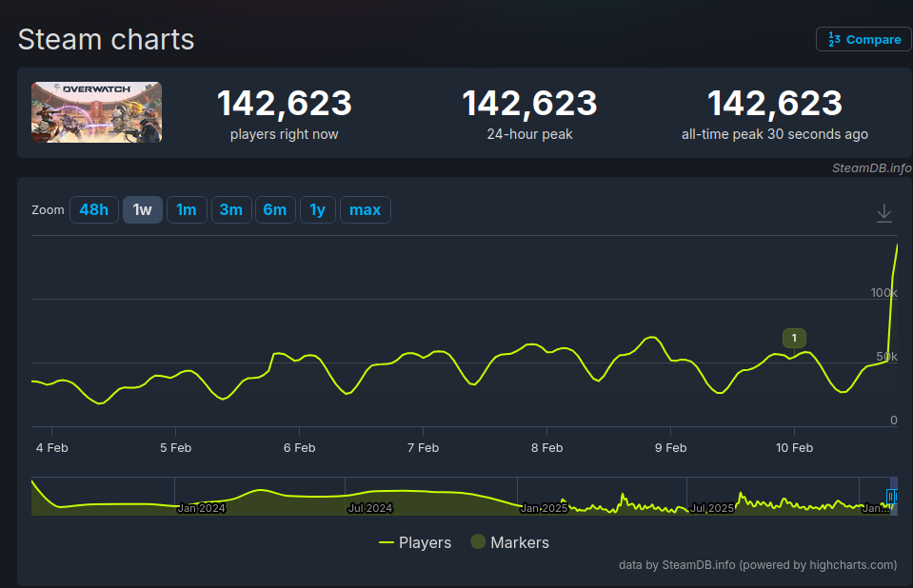Click the all-time peak value
913x588 pixels.
775,103
